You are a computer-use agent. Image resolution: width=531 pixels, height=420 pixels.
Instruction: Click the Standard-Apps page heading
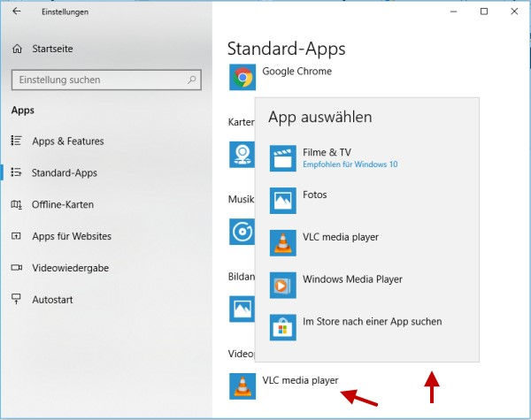click(287, 49)
